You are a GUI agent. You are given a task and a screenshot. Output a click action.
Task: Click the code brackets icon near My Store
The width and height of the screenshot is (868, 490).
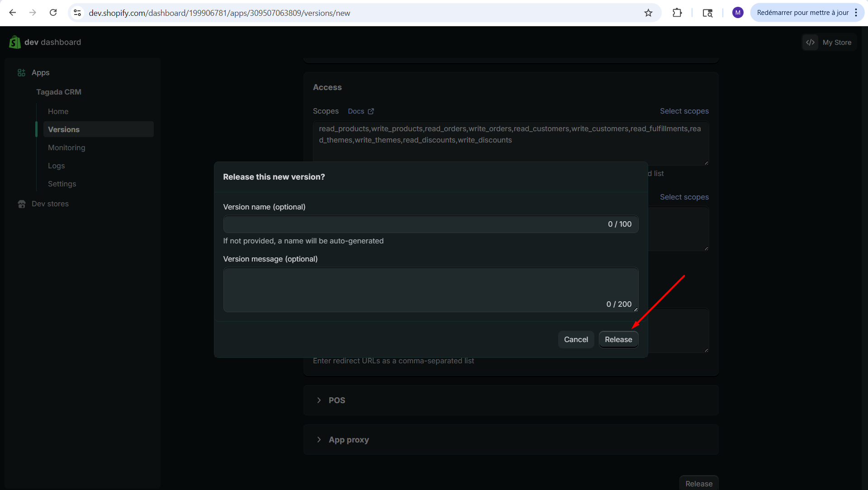tap(810, 43)
